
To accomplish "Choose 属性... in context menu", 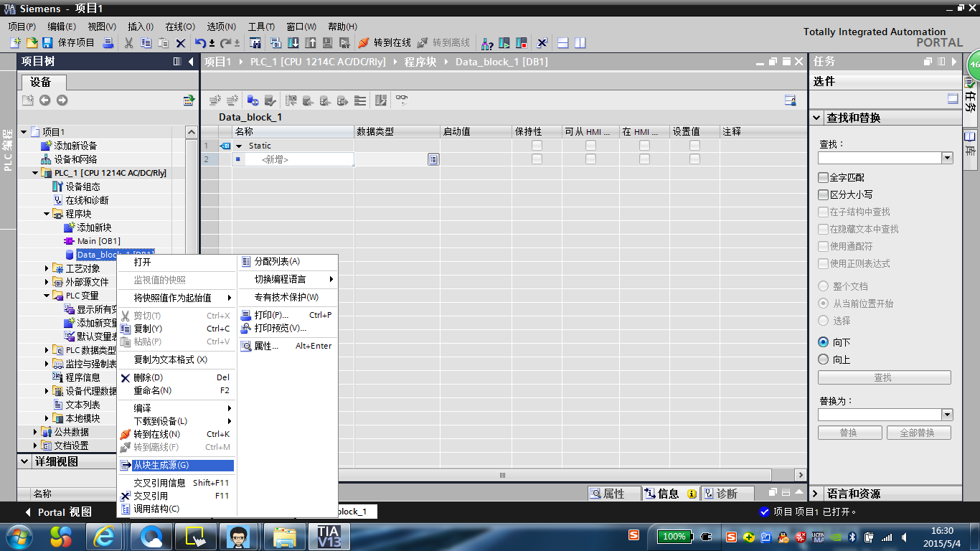I will tap(287, 346).
